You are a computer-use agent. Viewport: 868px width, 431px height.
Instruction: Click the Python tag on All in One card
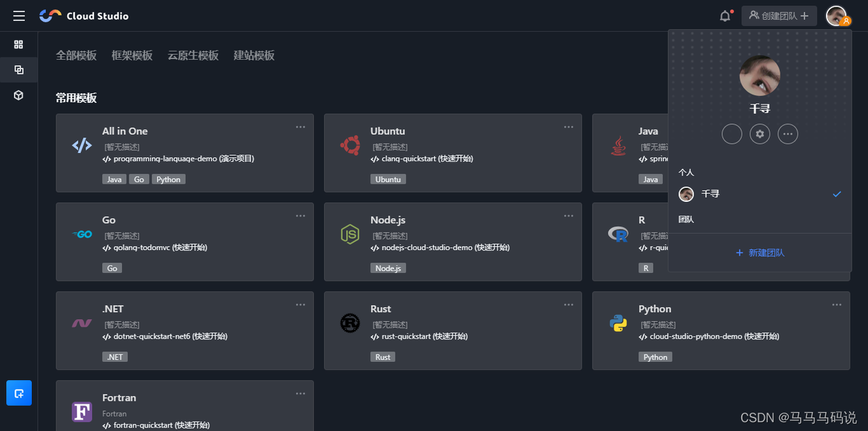tap(168, 180)
